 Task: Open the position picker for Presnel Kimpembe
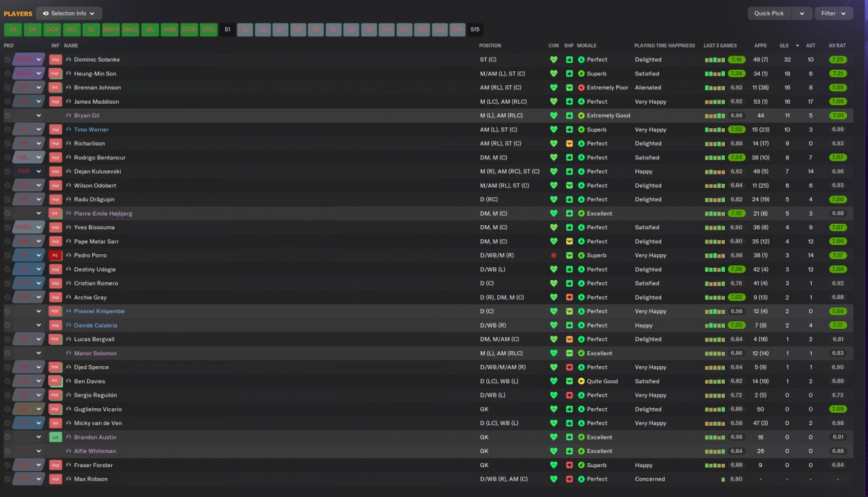(29, 311)
